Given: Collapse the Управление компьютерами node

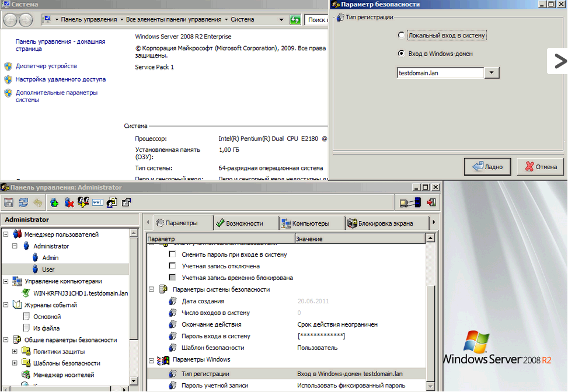Looking at the screenshot, I should coord(6,281).
